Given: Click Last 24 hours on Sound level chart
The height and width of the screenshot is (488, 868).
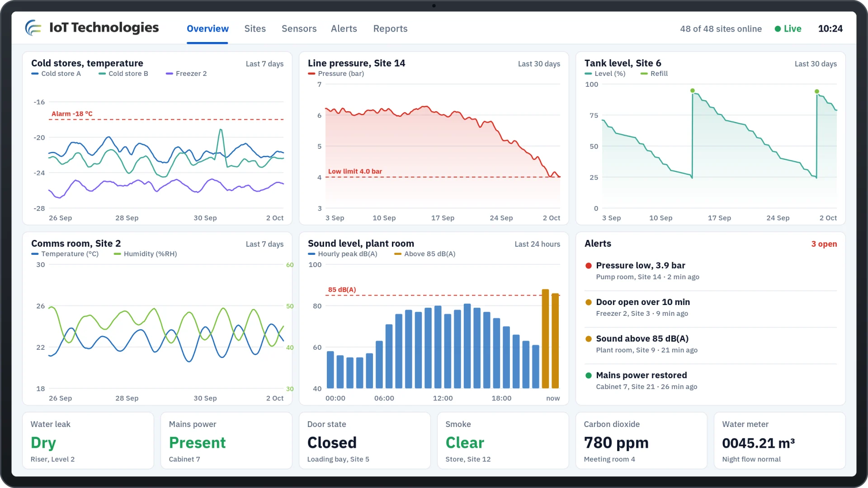Looking at the screenshot, I should tap(537, 244).
